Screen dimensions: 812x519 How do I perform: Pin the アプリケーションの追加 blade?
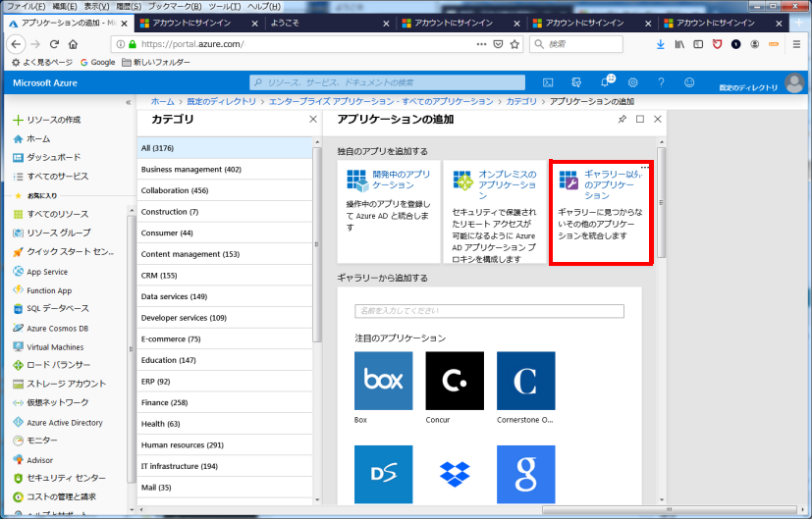[622, 119]
